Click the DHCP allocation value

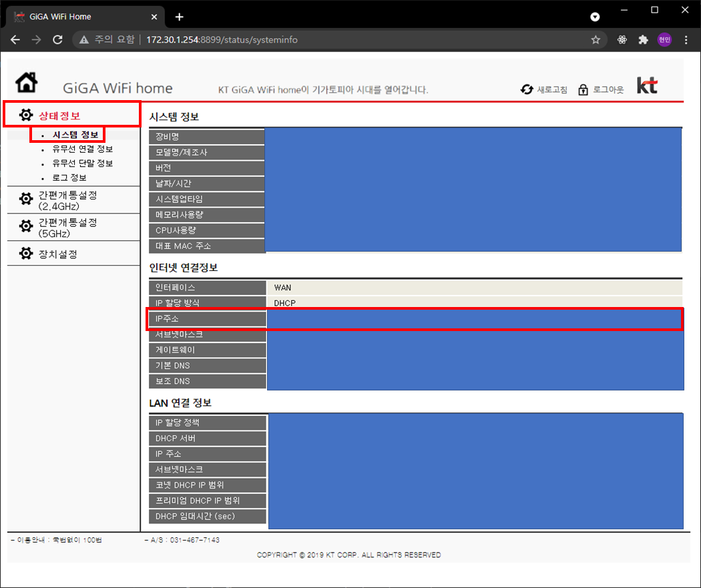pyautogui.click(x=285, y=303)
